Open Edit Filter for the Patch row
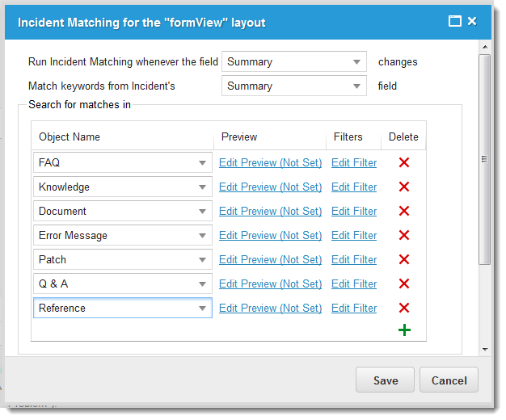This screenshot has height=420, width=506. tap(354, 259)
